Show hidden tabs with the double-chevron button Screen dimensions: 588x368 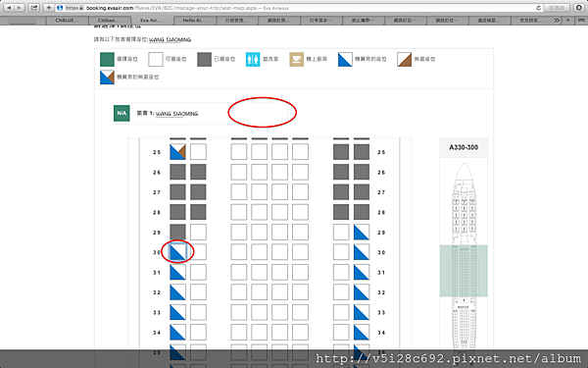tap(557, 21)
